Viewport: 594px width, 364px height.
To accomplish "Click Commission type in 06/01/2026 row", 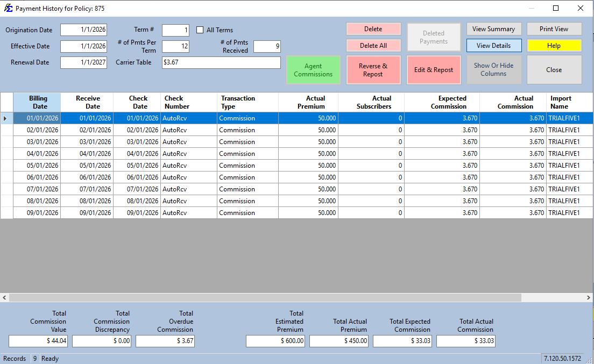I will pyautogui.click(x=247, y=177).
